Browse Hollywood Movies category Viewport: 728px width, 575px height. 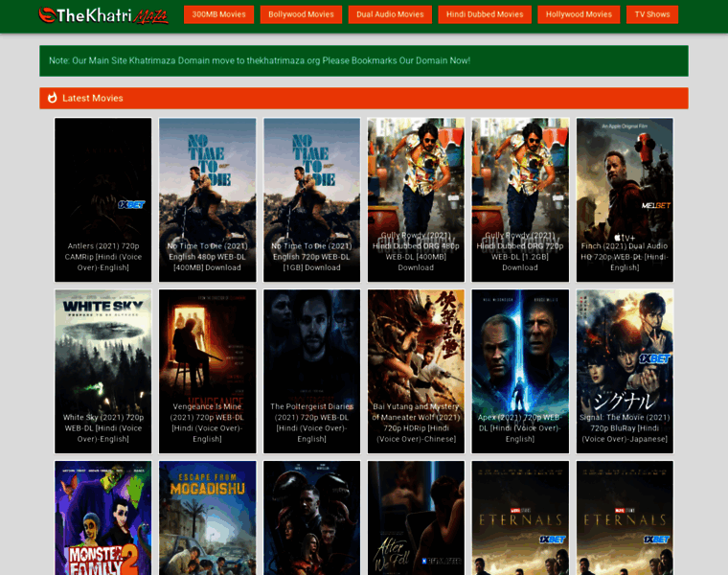tap(579, 14)
